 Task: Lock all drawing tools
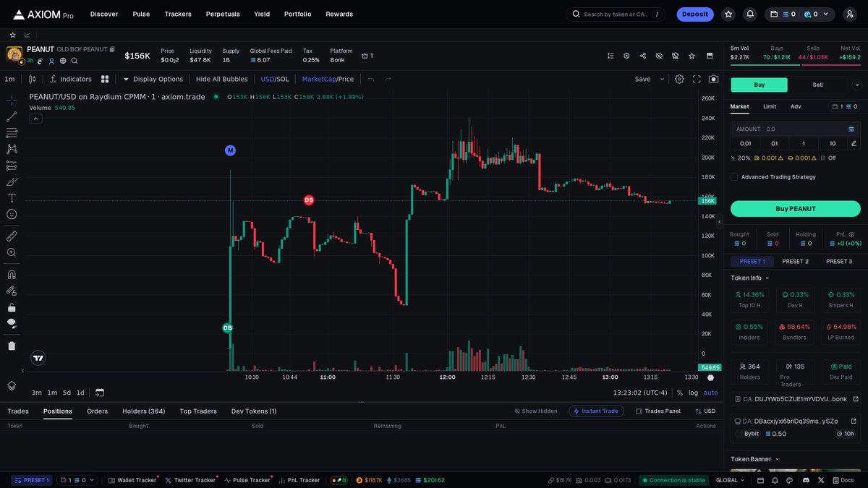point(12,307)
